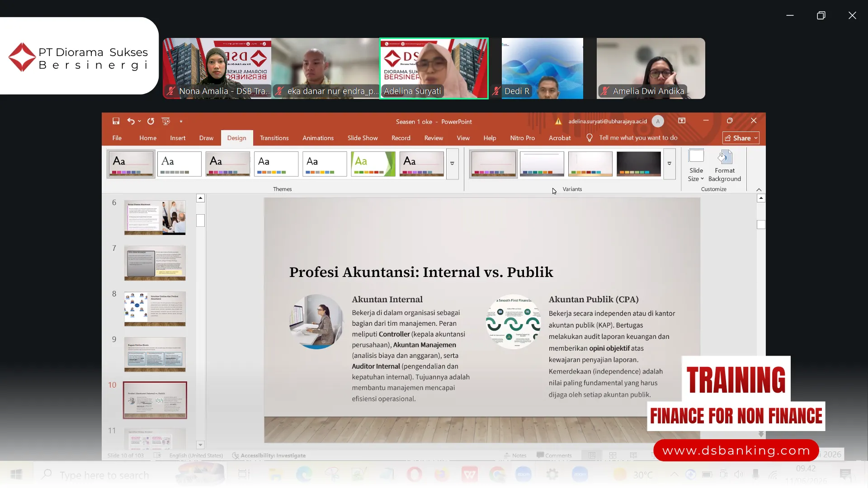This screenshot has height=488, width=868.
Task: Select slide 9 thumbnail
Action: pos(155,354)
